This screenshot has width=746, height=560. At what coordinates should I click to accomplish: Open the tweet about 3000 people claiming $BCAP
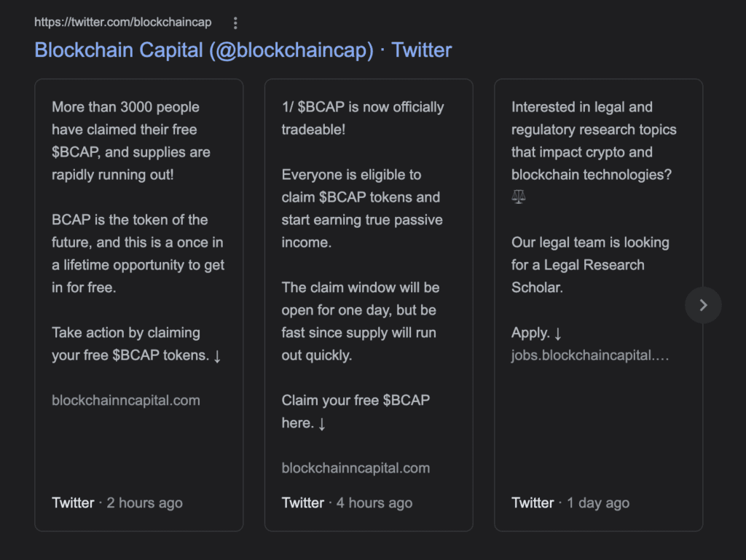pos(139,305)
